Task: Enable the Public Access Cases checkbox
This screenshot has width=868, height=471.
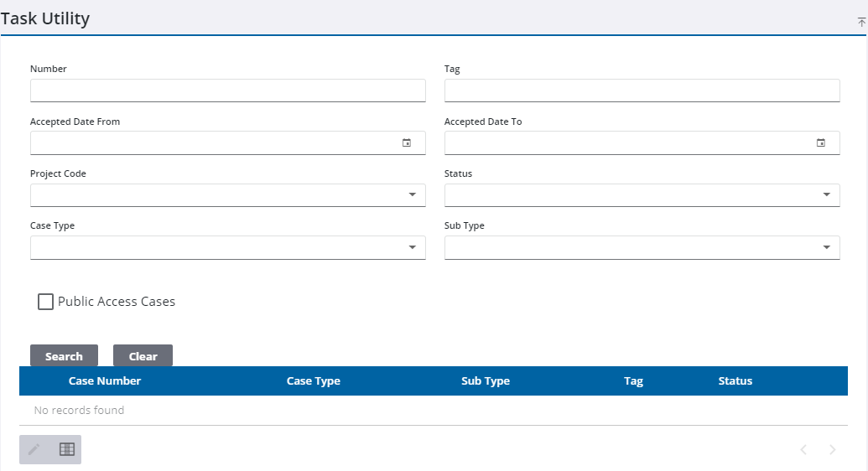Action: [46, 302]
